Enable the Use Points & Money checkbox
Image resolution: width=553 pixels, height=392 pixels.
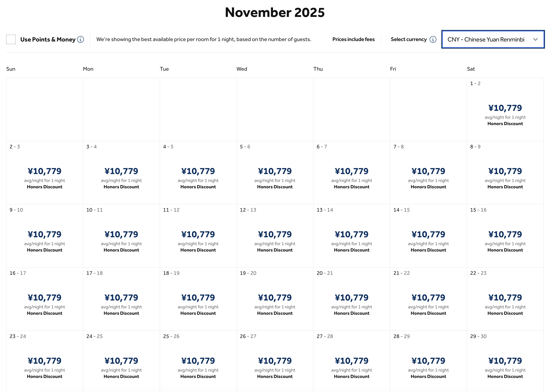pos(11,39)
